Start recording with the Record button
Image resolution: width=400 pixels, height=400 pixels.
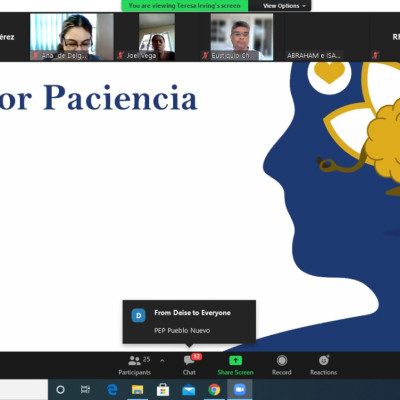tap(282, 365)
